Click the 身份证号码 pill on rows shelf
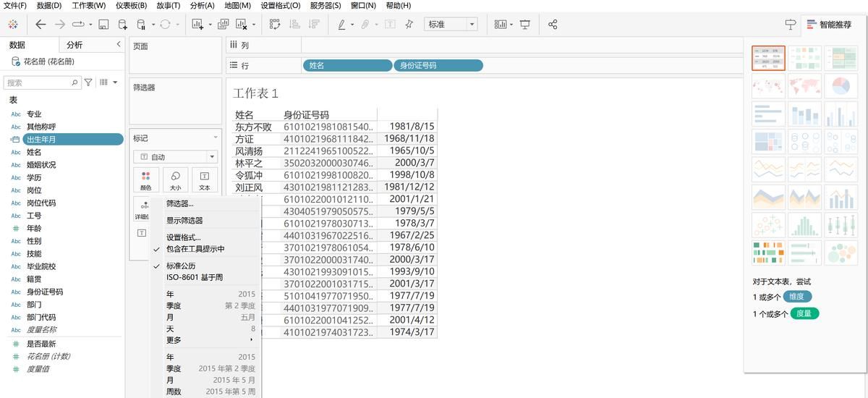The height and width of the screenshot is (398, 868). click(x=438, y=65)
